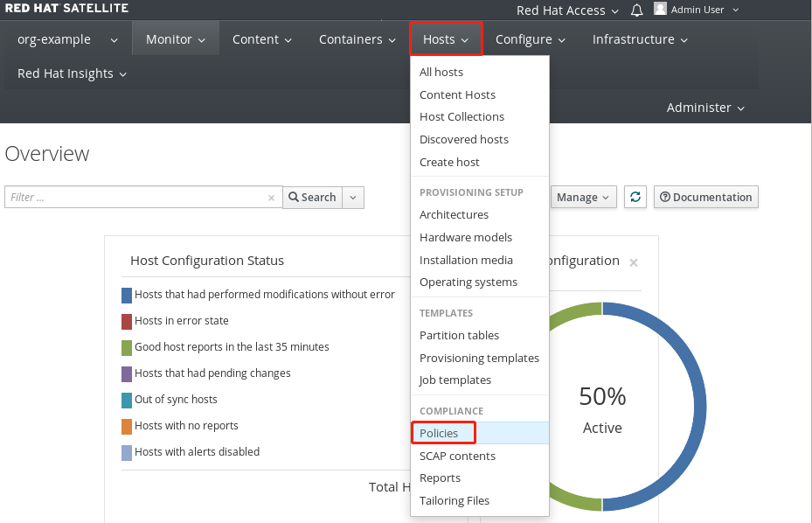Open the Administer menu
The width and height of the screenshot is (812, 523).
pos(705,108)
